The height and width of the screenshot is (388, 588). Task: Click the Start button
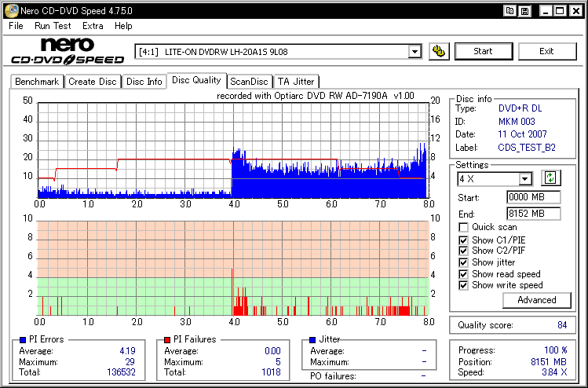coord(484,51)
